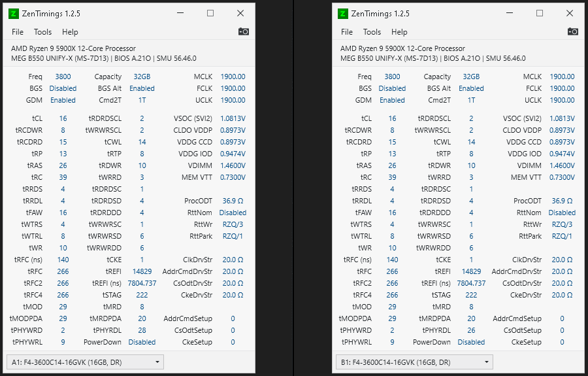Click tREFI (ns) value 7804.737 in right window

click(471, 283)
